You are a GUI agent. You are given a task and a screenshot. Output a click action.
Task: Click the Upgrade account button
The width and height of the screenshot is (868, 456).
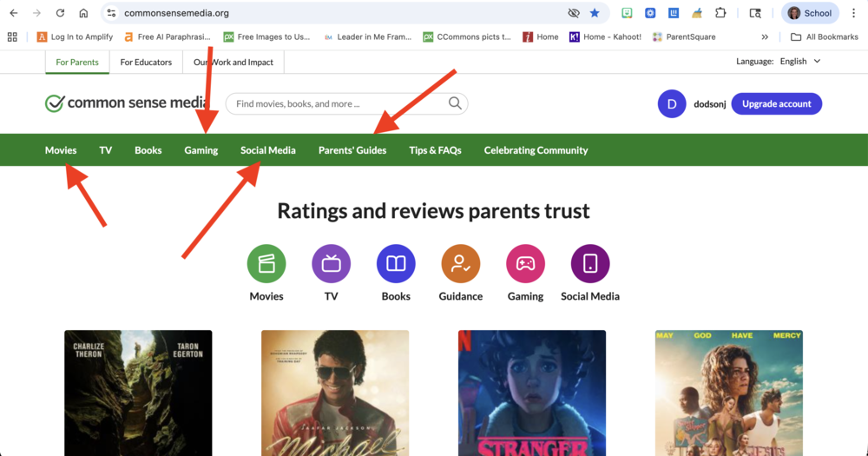pyautogui.click(x=776, y=103)
